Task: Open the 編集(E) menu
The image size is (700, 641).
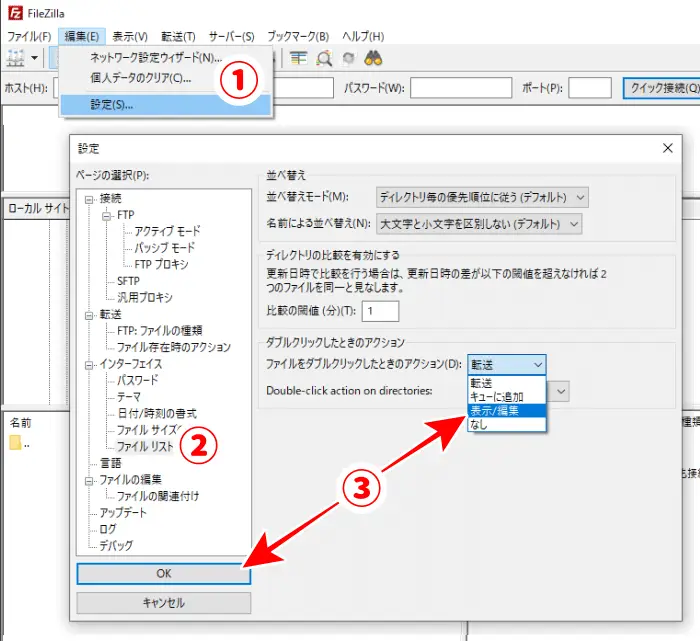Action: pyautogui.click(x=82, y=36)
